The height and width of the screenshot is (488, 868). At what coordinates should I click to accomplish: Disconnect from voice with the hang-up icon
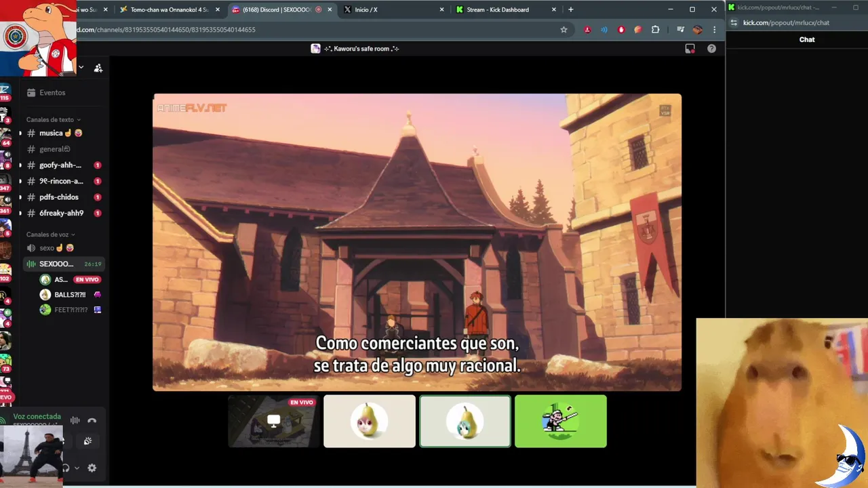[x=92, y=420]
